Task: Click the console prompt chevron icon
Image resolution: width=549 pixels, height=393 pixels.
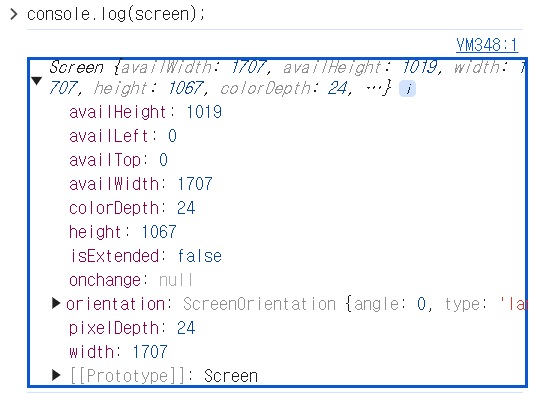Action: coord(14,14)
